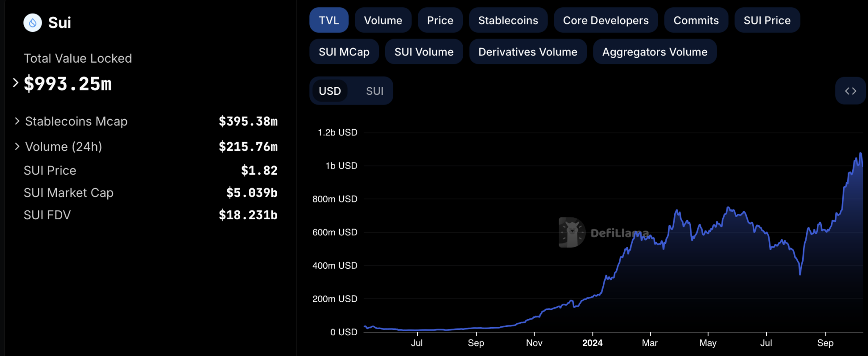
Task: Open the embed chart code icon
Action: pos(850,91)
